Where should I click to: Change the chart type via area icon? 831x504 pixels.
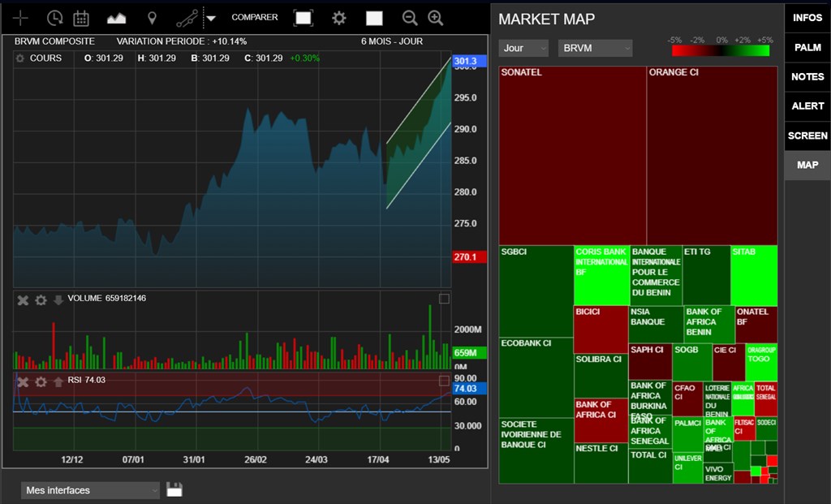117,19
